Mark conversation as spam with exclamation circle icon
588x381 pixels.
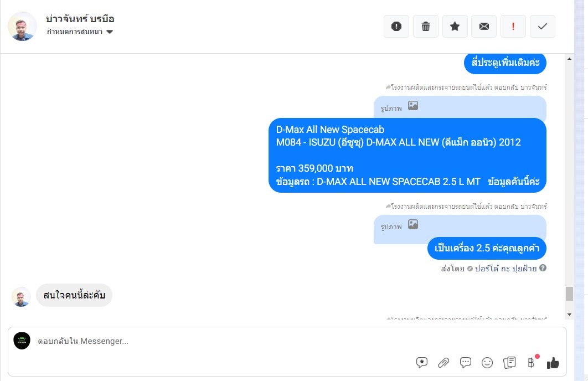396,26
